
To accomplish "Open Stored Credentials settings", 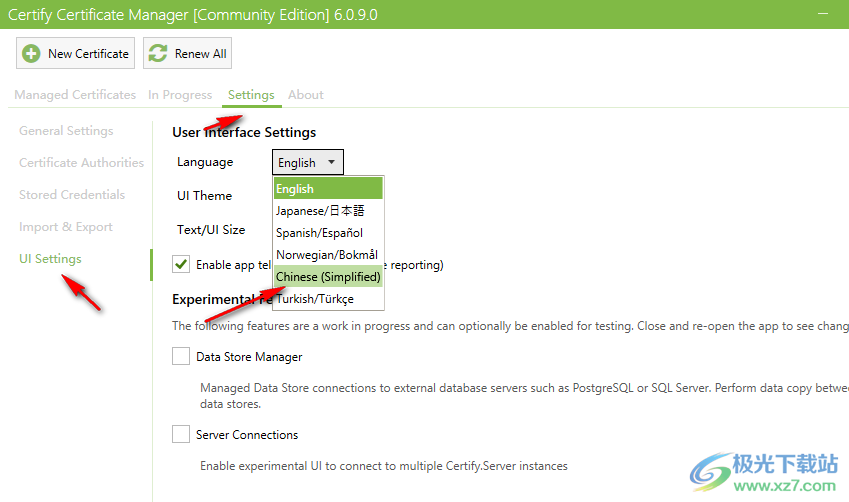I will (72, 195).
